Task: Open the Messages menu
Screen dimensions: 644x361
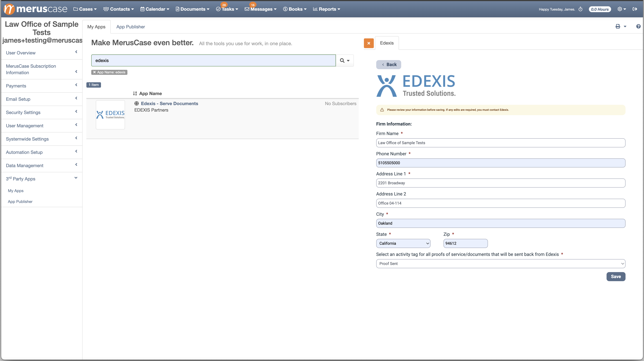Action: pos(260,9)
